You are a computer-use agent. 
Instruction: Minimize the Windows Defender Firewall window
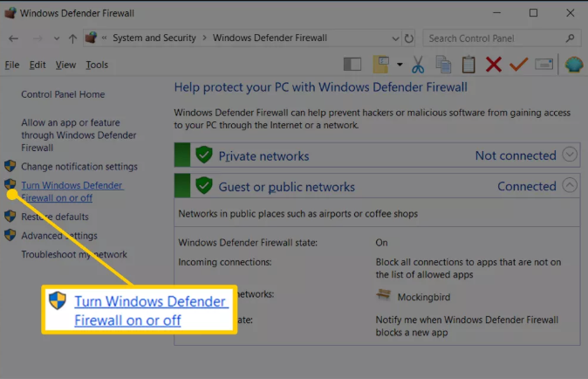(497, 13)
